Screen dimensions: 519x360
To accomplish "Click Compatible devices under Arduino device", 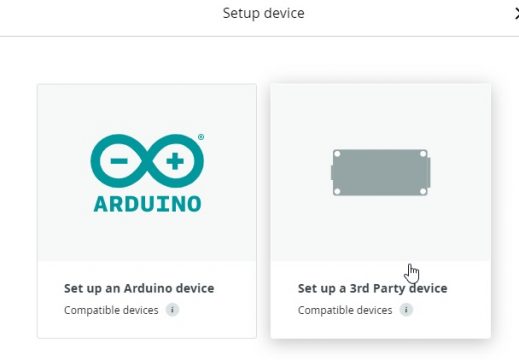I will [111, 310].
